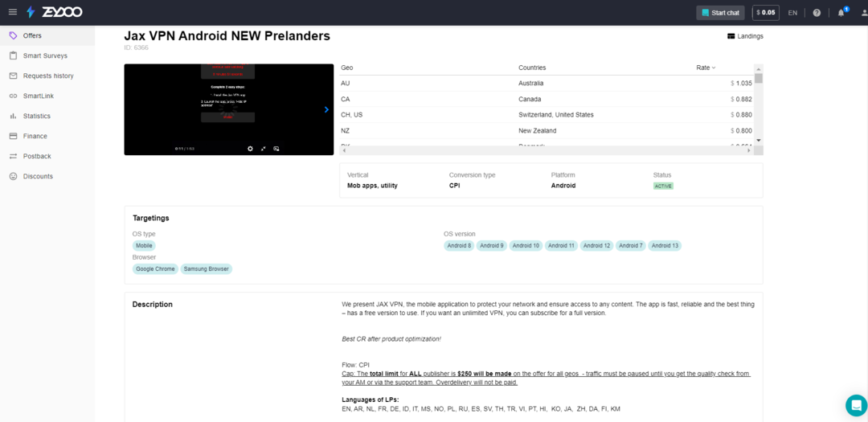The width and height of the screenshot is (868, 422).
Task: Click the Android 13 chip
Action: point(665,245)
